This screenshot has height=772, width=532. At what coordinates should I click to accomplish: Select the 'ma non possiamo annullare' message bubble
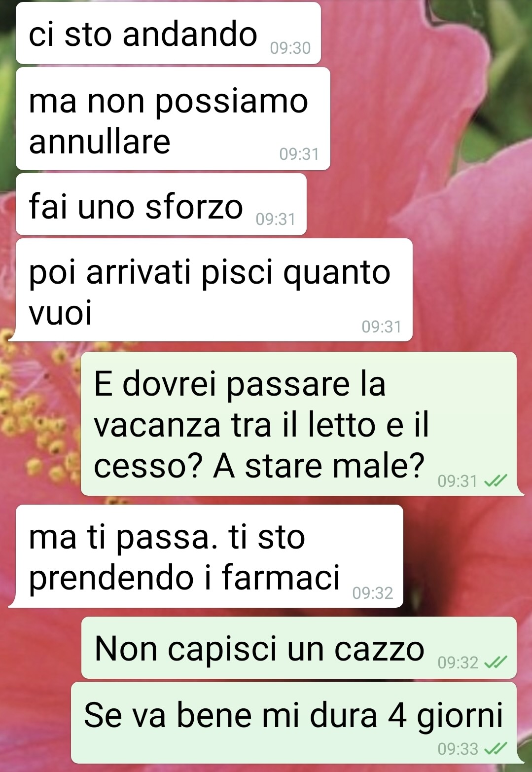(x=173, y=119)
